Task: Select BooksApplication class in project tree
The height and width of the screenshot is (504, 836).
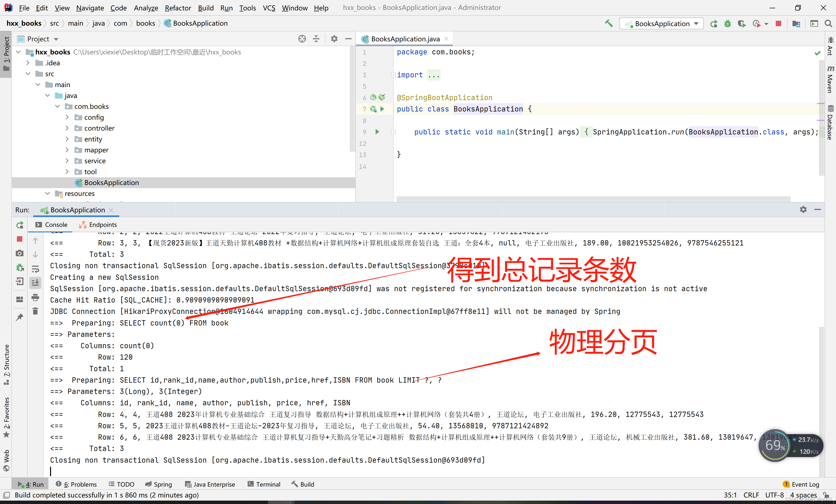Action: tap(111, 183)
